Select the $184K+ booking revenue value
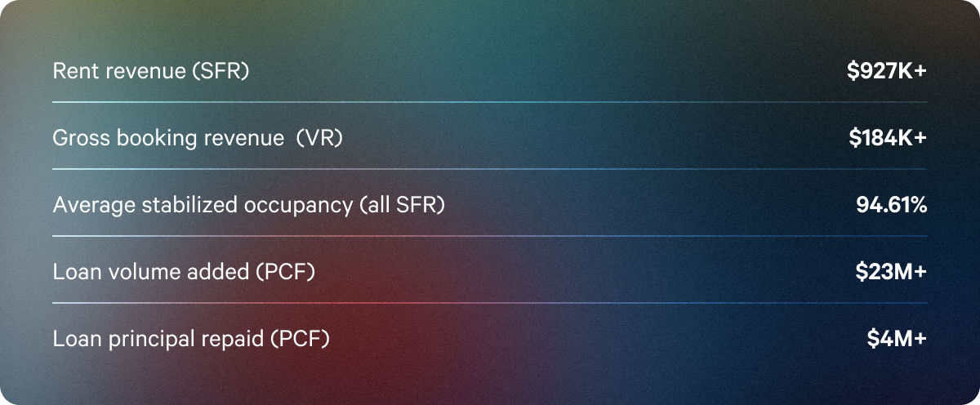This screenshot has width=980, height=405. [x=888, y=139]
